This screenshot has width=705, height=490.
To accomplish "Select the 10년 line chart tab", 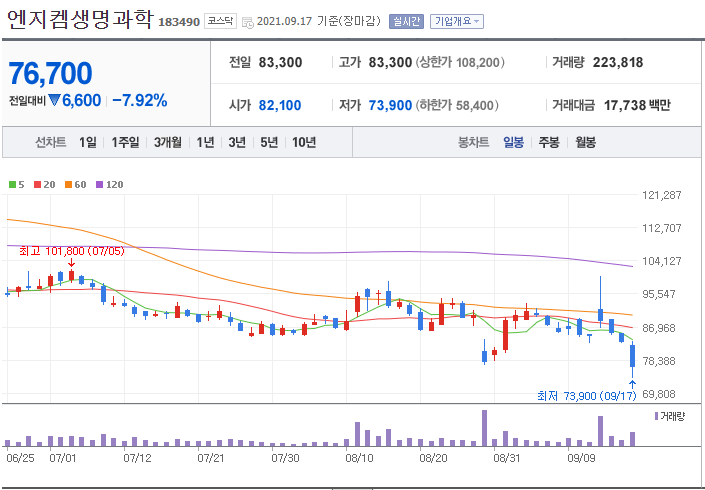I will tap(304, 143).
